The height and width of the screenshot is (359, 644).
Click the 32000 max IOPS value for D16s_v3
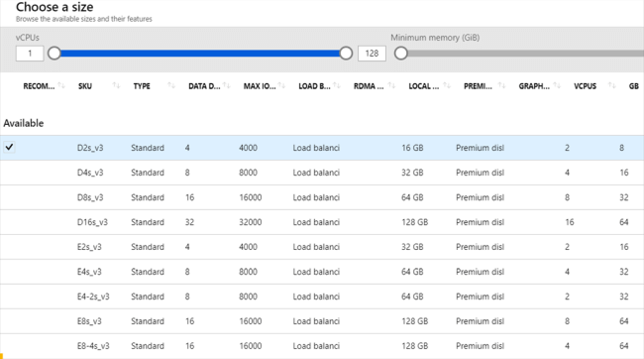250,222
